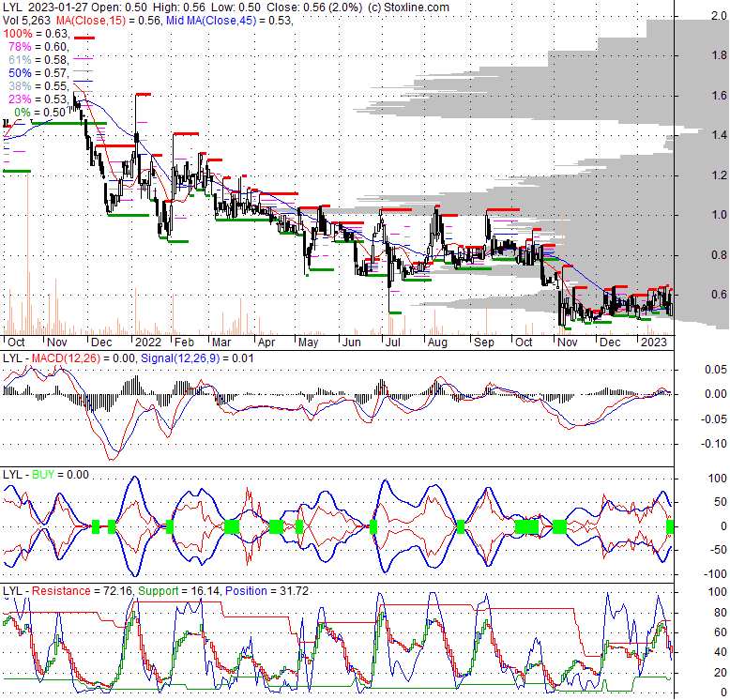The width and height of the screenshot is (730, 700).
Task: Select the 38% = 0.55 Fibonacci level
Action: [38, 85]
